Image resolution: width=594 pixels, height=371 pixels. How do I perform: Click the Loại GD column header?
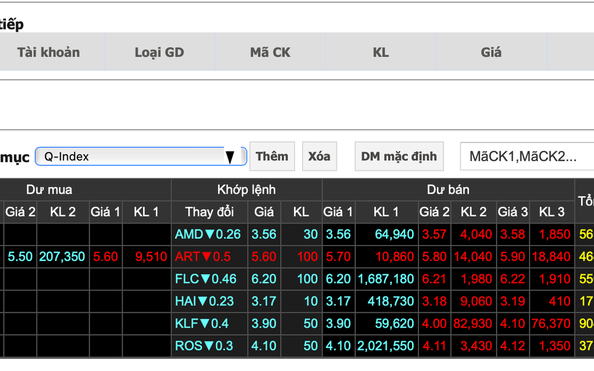[x=159, y=52]
